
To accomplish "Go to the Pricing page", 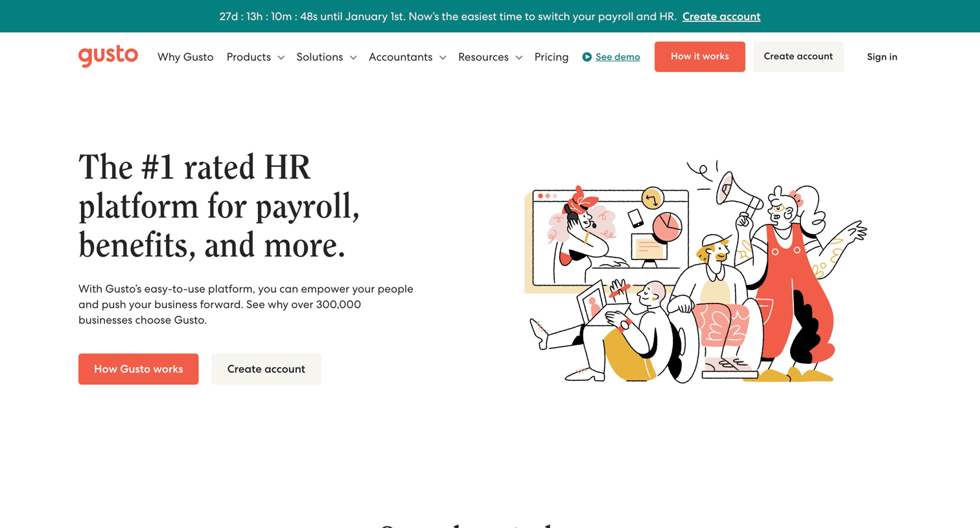I will (x=552, y=57).
